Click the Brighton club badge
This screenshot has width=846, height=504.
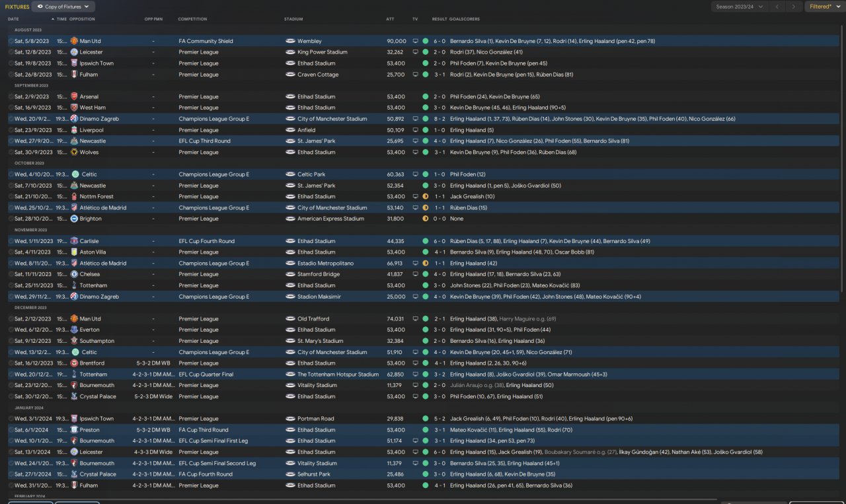pos(75,219)
